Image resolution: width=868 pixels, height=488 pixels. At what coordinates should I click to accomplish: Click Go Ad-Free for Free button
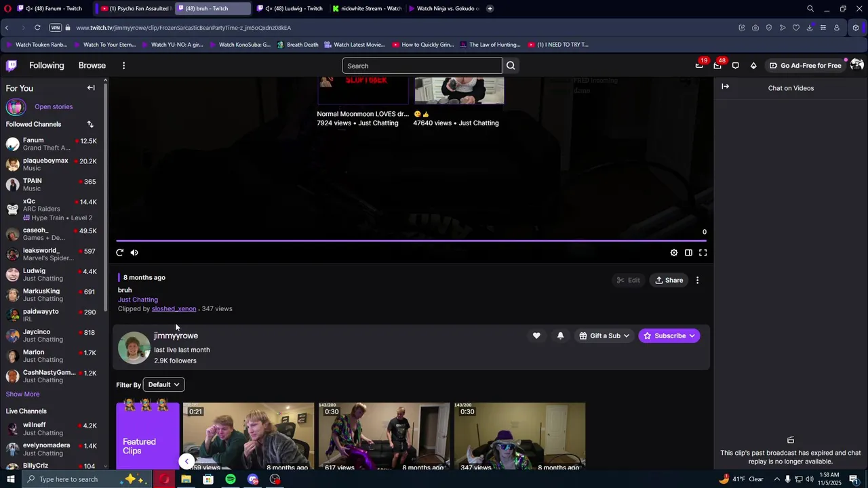(x=805, y=66)
